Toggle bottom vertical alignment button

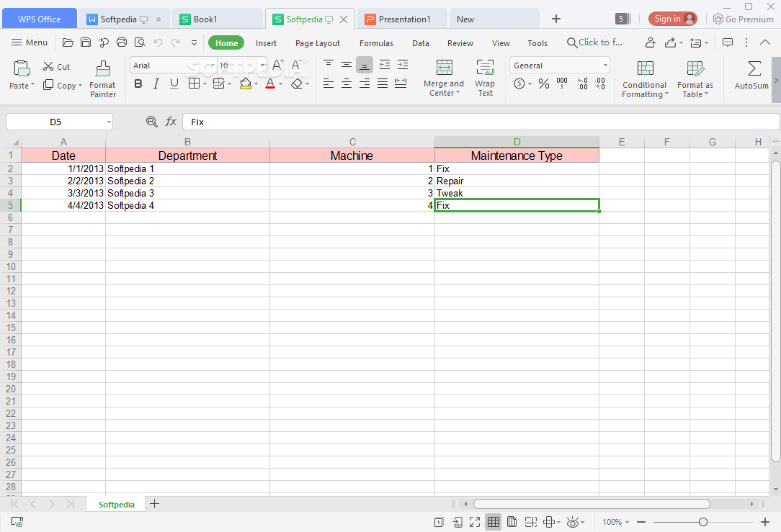click(x=365, y=64)
